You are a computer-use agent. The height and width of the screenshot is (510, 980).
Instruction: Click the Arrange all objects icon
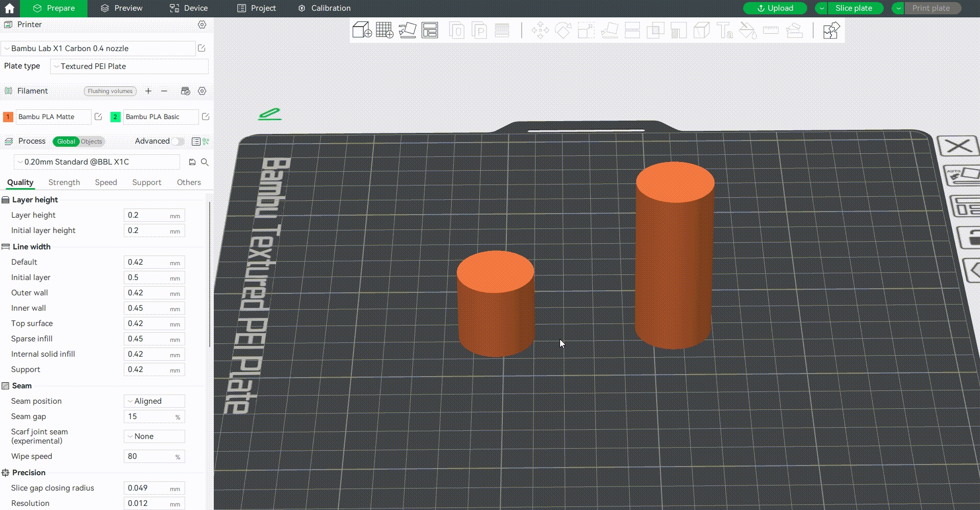click(x=430, y=30)
